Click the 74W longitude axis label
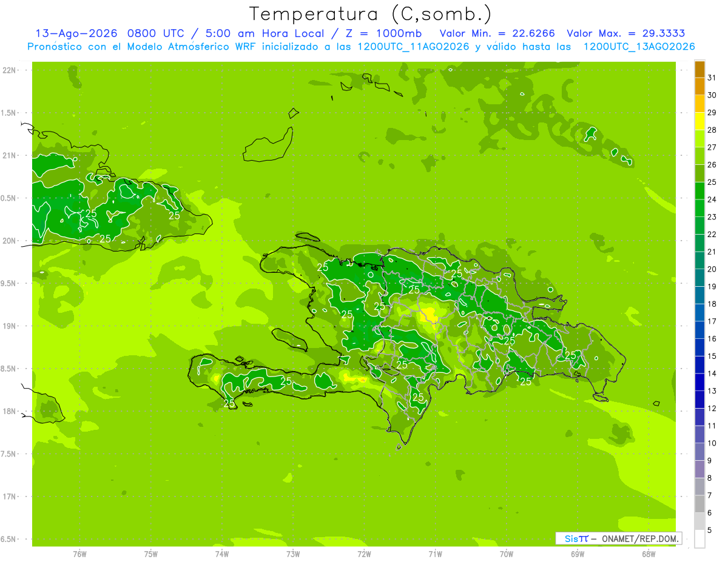The width and height of the screenshot is (728, 562). [x=222, y=554]
